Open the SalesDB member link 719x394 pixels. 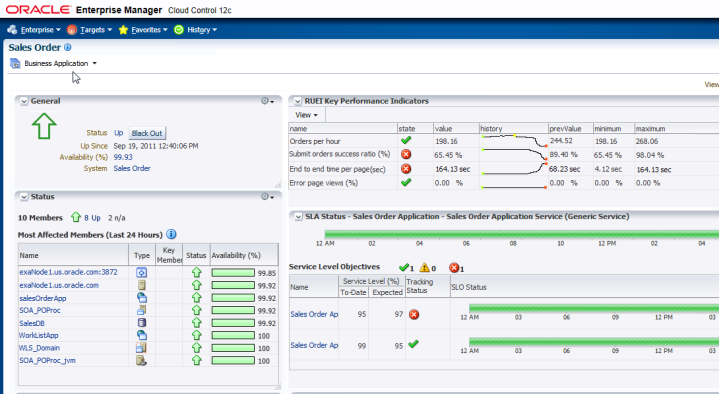(x=32, y=323)
